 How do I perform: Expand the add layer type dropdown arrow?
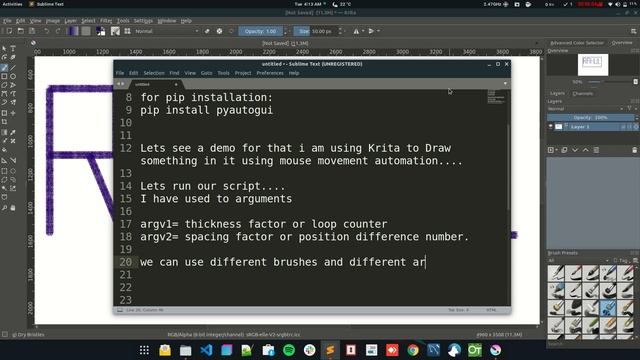556,150
